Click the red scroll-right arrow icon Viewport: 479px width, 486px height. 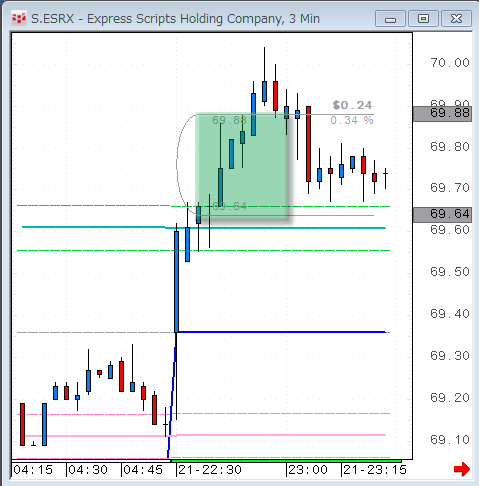(462, 469)
